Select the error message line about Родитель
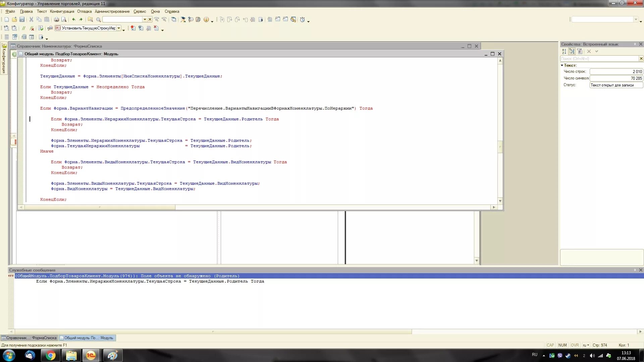 click(127, 276)
